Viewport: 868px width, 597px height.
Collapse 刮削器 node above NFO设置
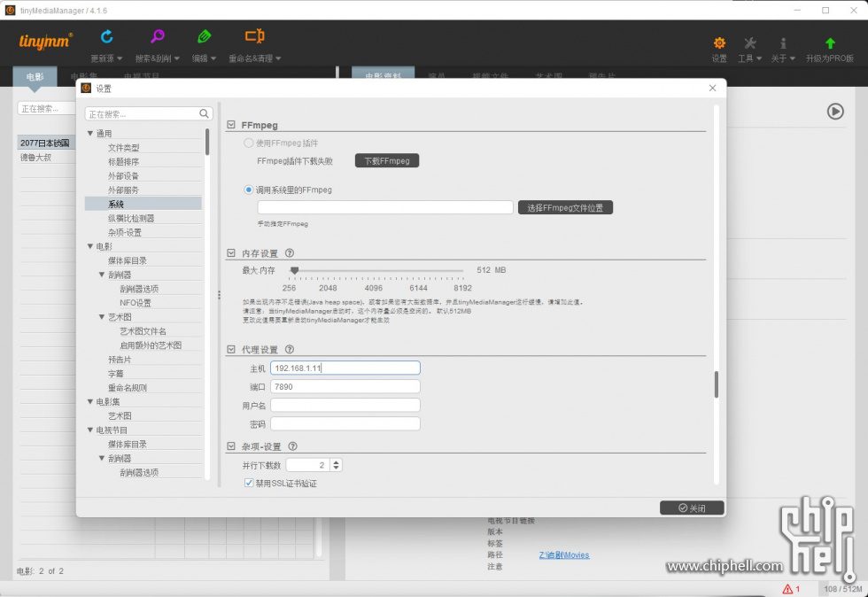click(102, 275)
